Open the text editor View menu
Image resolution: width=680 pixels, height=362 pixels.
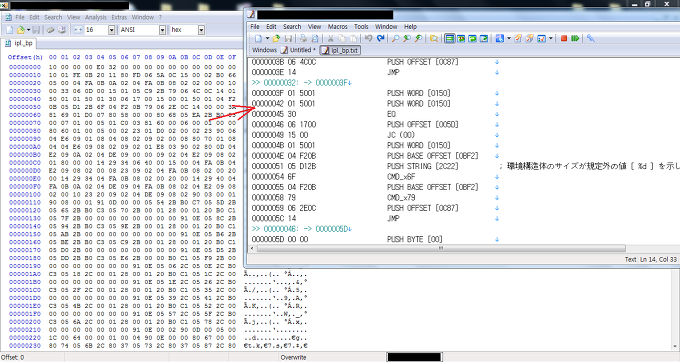(x=314, y=26)
